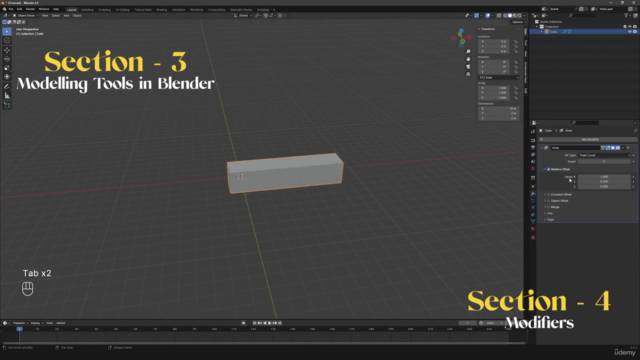Enable the Merge checkbox
640x360 pixels.
click(548, 207)
